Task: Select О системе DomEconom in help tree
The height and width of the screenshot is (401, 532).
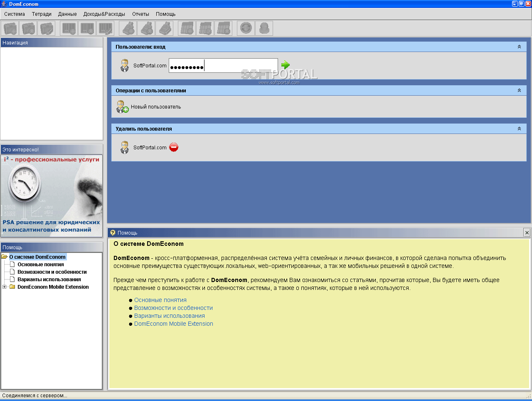Action: 37,257
